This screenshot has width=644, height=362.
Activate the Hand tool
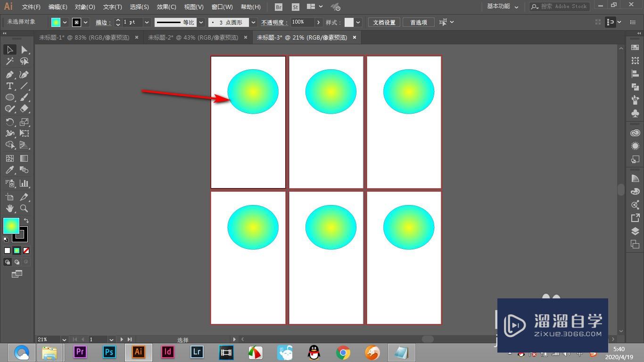tap(10, 208)
